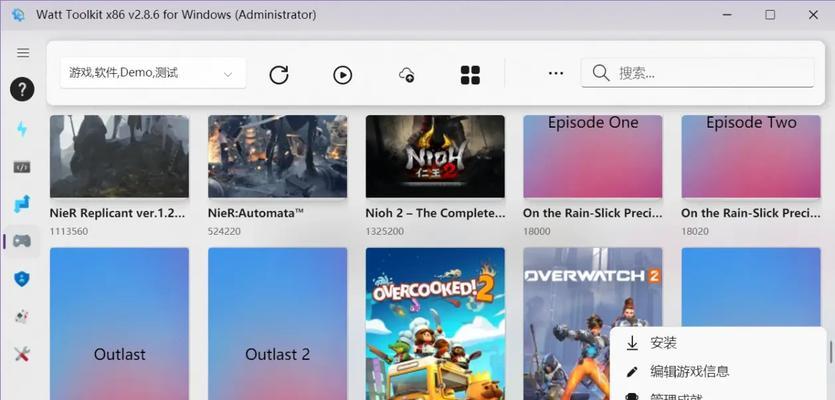Open the script configuration page in sidebar
Viewport: 835px width, 400px height.
click(22, 167)
